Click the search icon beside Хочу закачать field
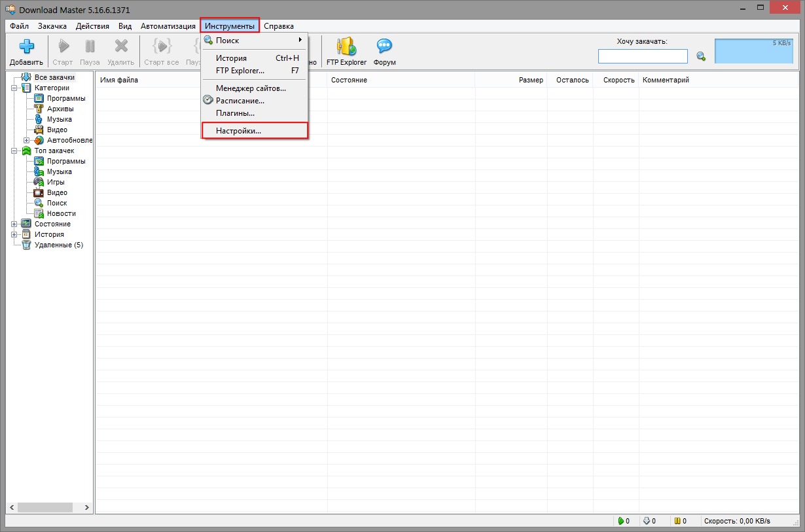 coord(701,56)
